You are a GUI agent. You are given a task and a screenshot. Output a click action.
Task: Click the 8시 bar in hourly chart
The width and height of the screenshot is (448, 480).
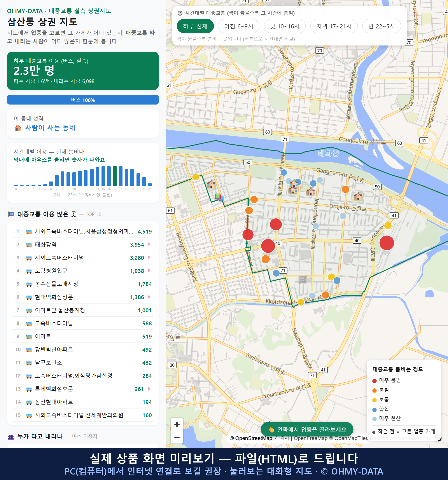(63, 179)
